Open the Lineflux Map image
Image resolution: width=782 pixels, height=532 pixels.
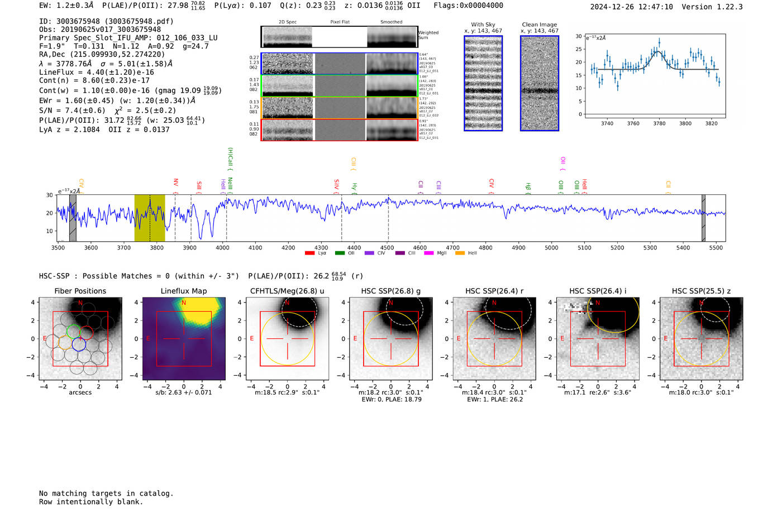point(184,339)
